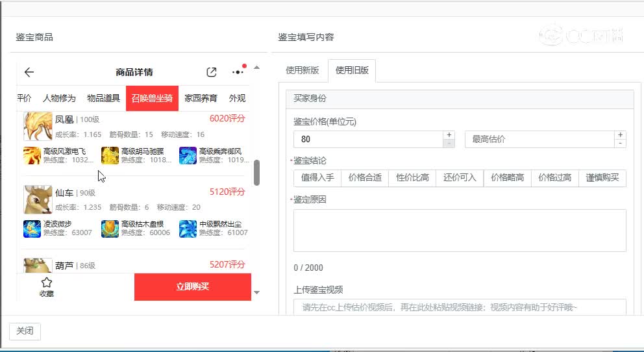The width and height of the screenshot is (644, 352).
Task: Choose 价格略高 as conclusion
Action: coord(507,178)
